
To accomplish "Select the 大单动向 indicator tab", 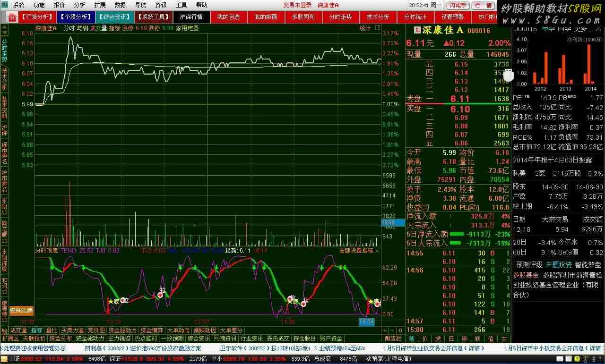I will [x=179, y=330].
